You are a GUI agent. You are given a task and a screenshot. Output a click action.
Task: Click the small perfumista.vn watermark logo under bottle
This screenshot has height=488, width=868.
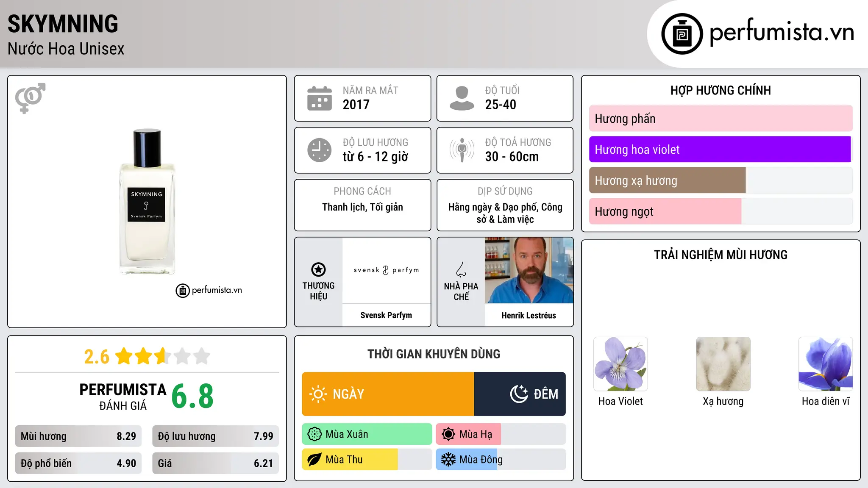coord(209,291)
